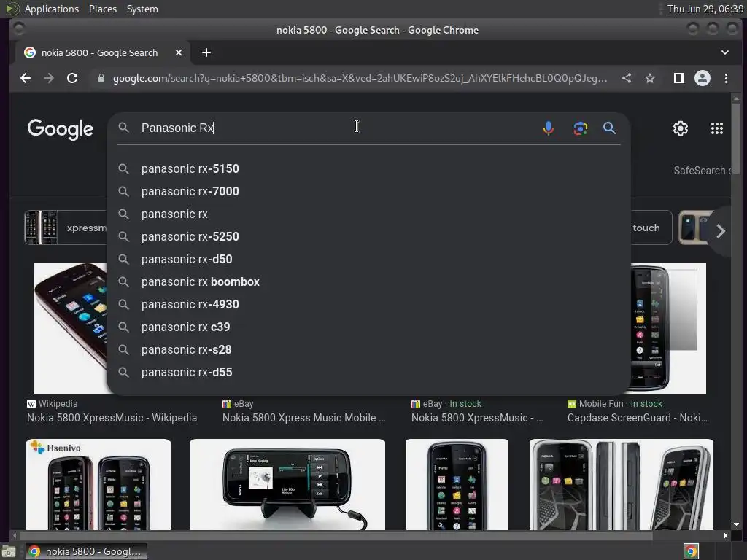
Task: Open silver Nokia multi-angle thumbnail
Action: pyautogui.click(x=622, y=484)
